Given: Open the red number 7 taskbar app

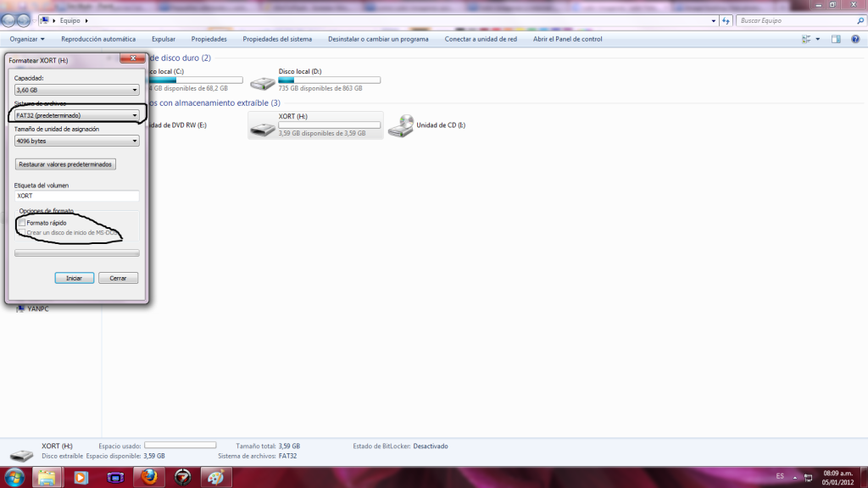Looking at the screenshot, I should coord(183,477).
